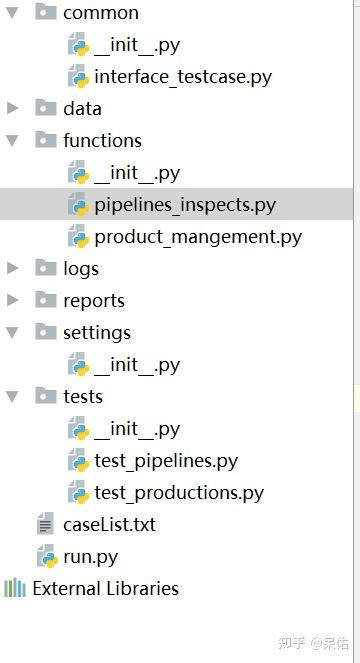
Task: Click the text file icon of caseList.txt
Action: coord(46,525)
